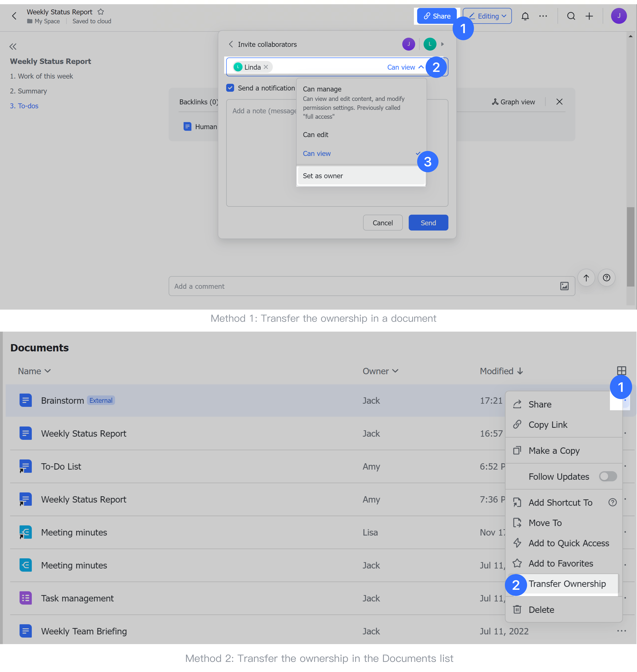Open the Editing mode dropdown
This screenshot has height=672, width=637.
(487, 16)
